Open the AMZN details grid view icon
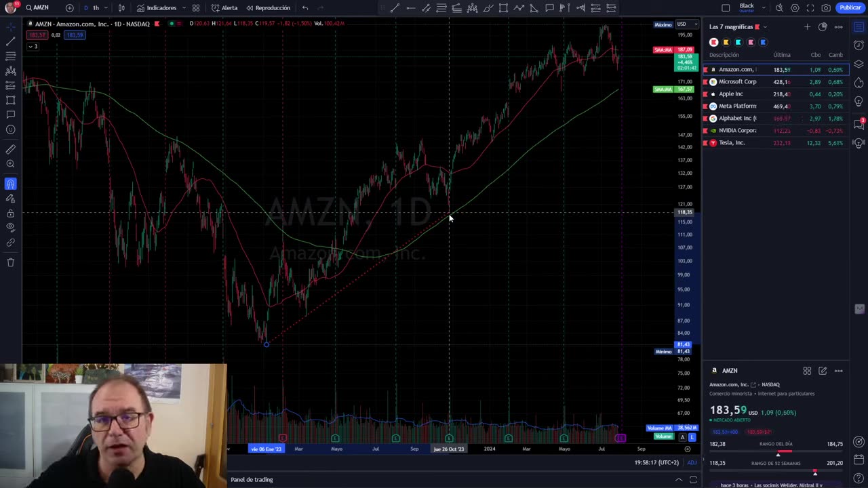Image resolution: width=868 pixels, height=488 pixels. 807,371
